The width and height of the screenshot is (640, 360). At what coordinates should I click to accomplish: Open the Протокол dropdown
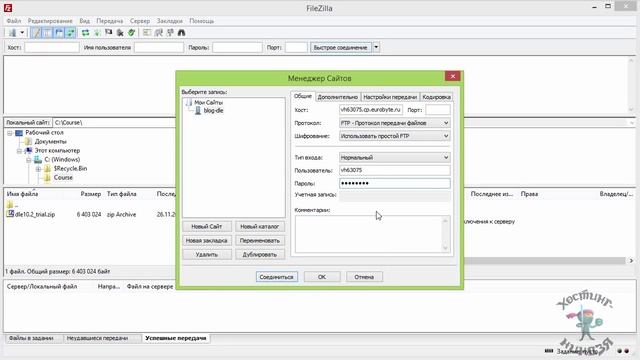pos(394,123)
